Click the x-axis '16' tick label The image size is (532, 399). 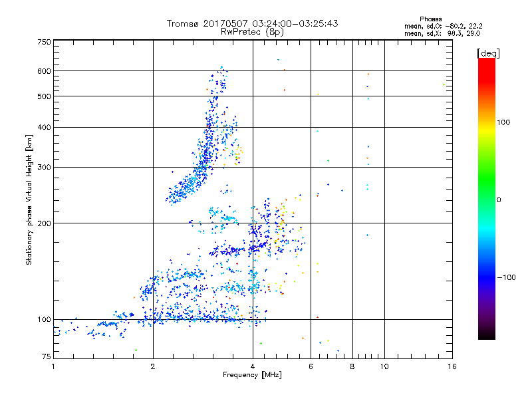click(x=452, y=366)
